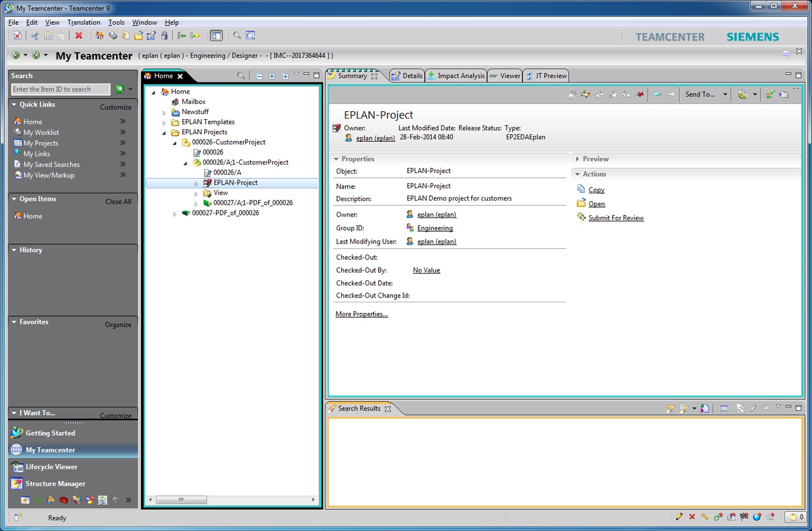Select 000026/A;1-CustomerProject revision in tree

pyautogui.click(x=245, y=163)
